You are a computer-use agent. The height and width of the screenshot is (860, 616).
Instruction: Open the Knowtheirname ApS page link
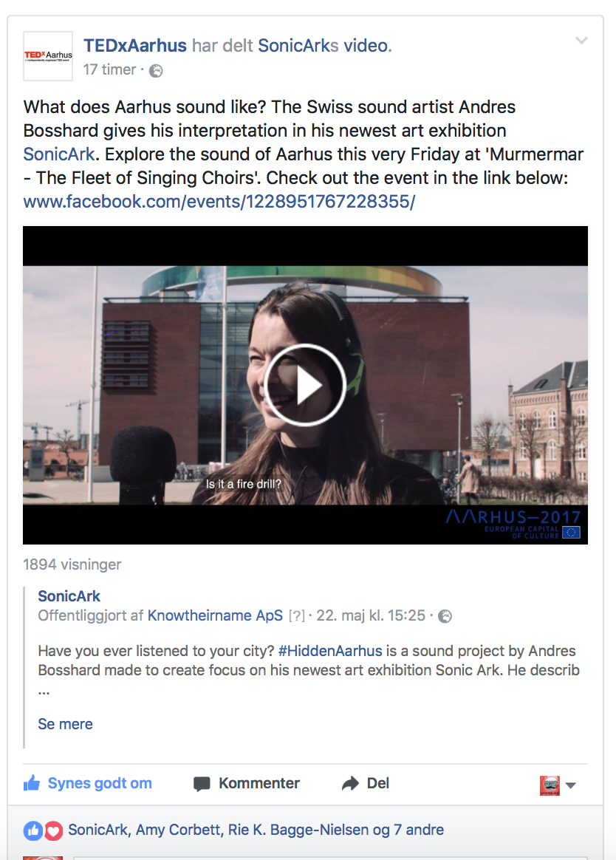pyautogui.click(x=215, y=615)
